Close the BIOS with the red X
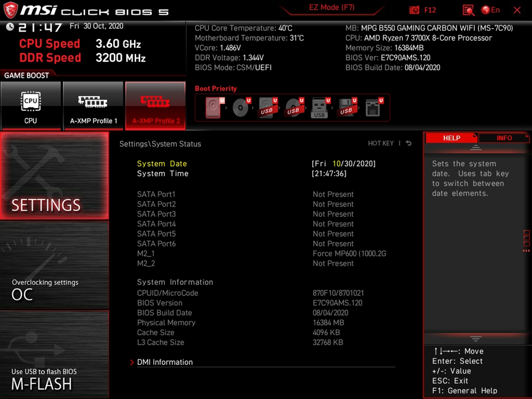The image size is (532, 399). point(517,10)
